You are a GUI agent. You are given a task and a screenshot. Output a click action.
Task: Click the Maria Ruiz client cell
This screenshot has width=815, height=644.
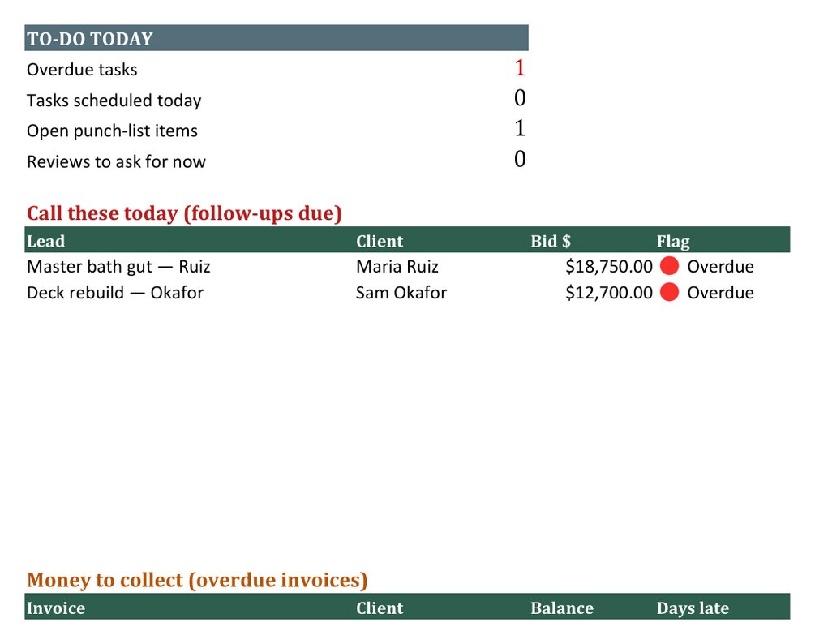point(397,267)
